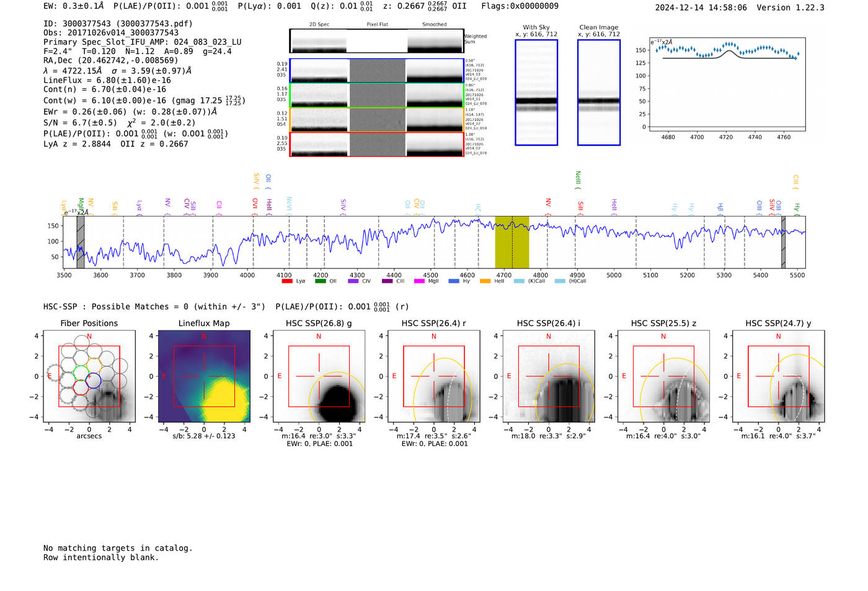Select the "EW: 0.3±0.1Å" header text
This screenshot has height=591, width=868.
(x=74, y=6)
